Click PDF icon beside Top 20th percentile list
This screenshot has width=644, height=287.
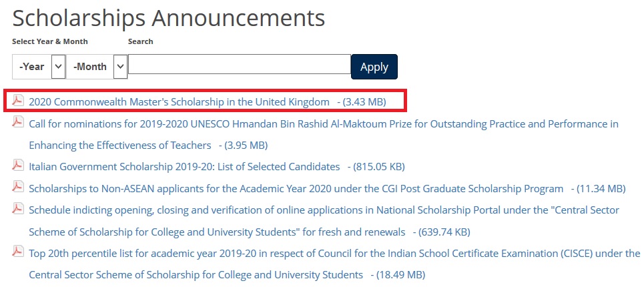(x=19, y=252)
